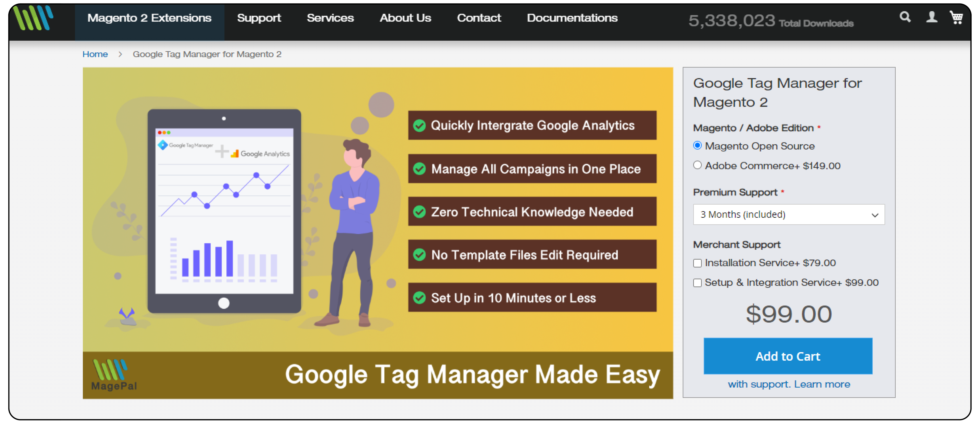The height and width of the screenshot is (423, 980).
Task: Click breadcrumb text Google Tag Manager for Magento 2
Action: (207, 54)
